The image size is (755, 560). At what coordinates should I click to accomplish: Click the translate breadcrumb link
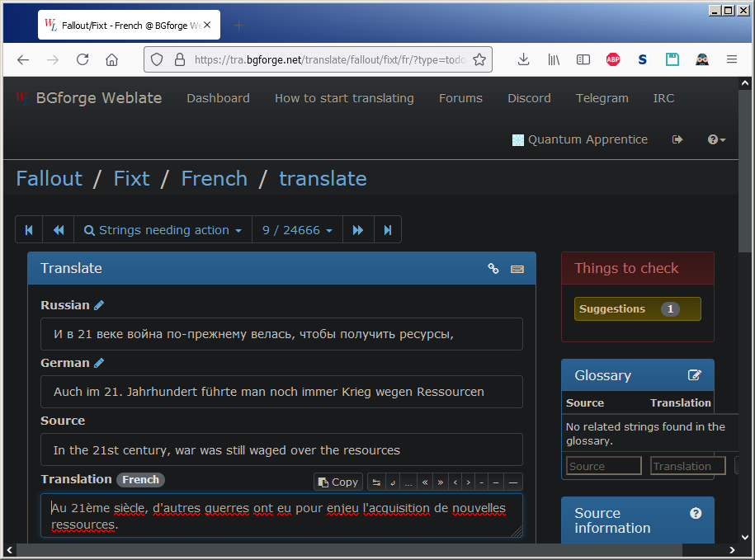coord(323,178)
